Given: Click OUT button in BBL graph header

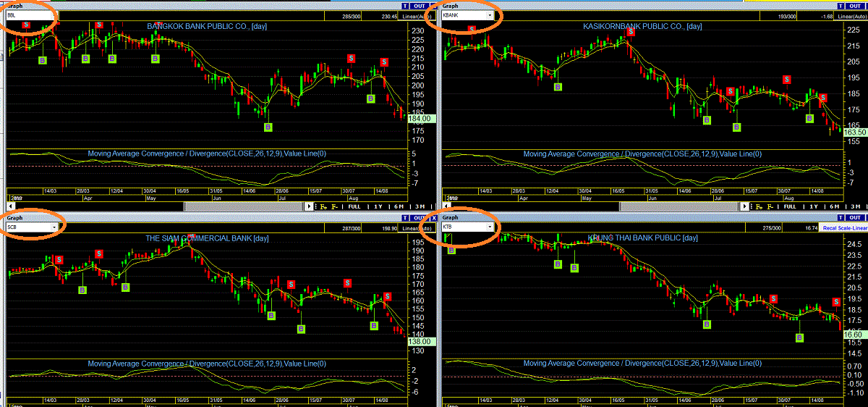Looking at the screenshot, I should coord(420,5).
